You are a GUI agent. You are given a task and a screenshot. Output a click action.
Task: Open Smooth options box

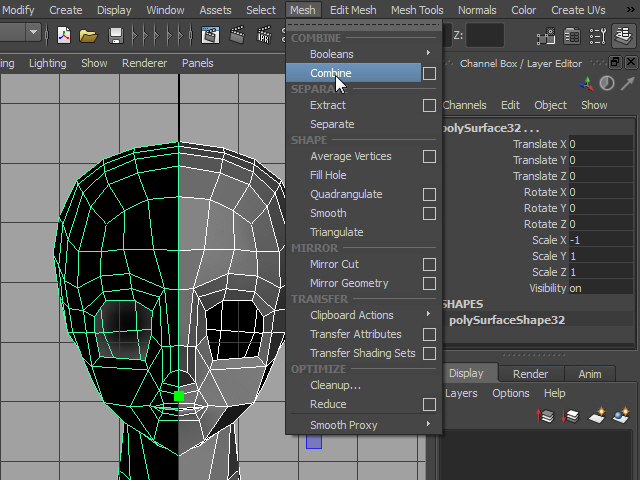click(429, 213)
